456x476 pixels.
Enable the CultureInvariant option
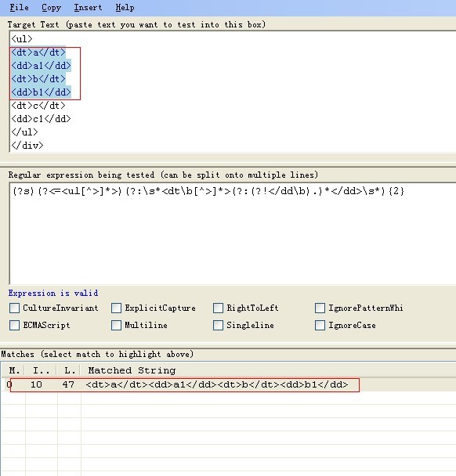click(x=14, y=308)
